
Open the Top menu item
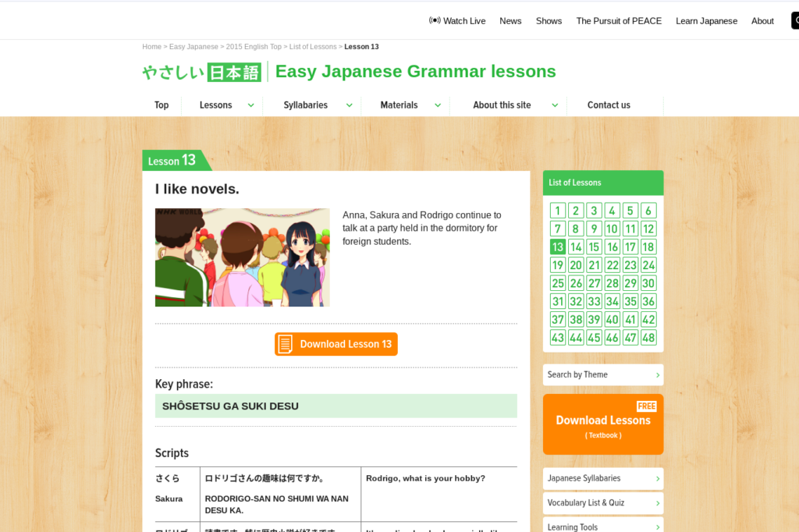pyautogui.click(x=162, y=105)
